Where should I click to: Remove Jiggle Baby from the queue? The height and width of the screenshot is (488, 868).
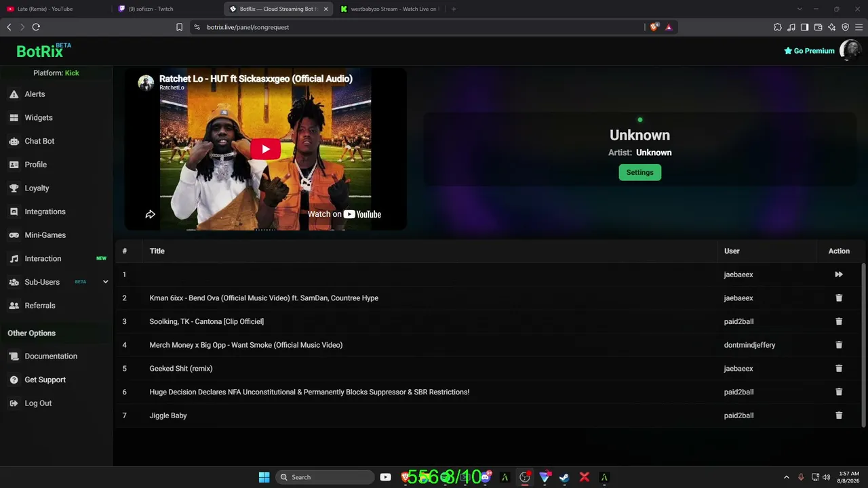click(x=839, y=415)
